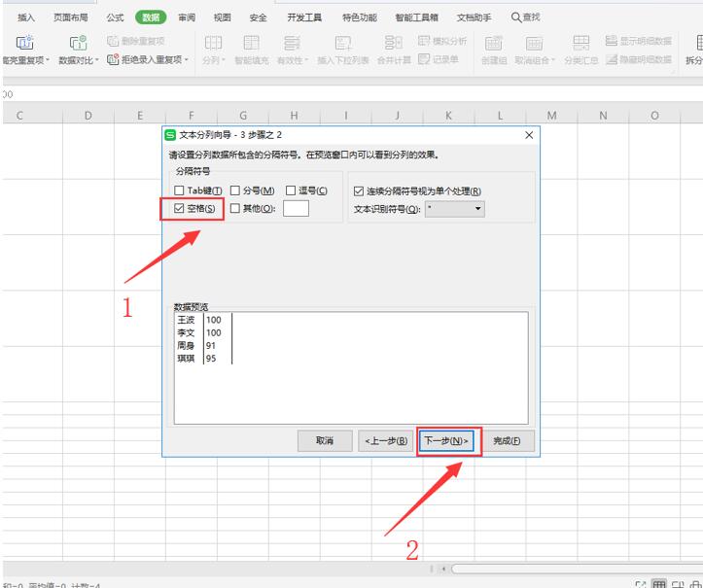Viewport: 703px width, 588px height.
Task: Click the value 95 in data preview
Action: tap(211, 359)
